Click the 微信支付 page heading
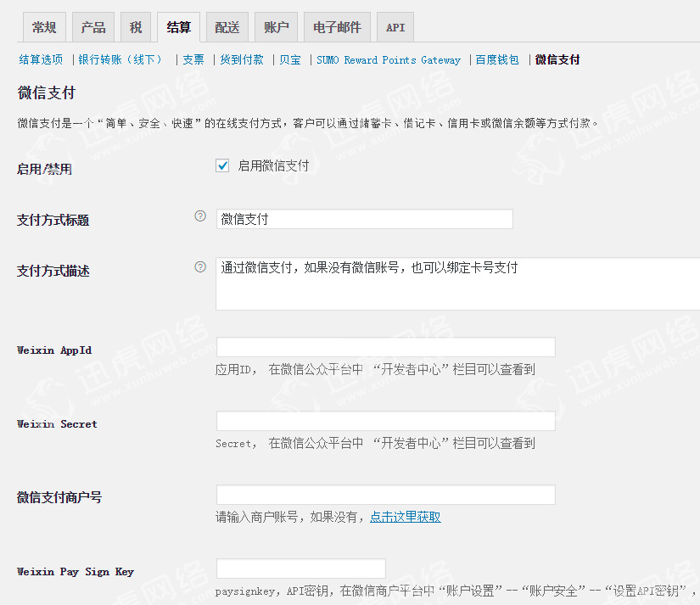The height and width of the screenshot is (605, 700). click(47, 92)
